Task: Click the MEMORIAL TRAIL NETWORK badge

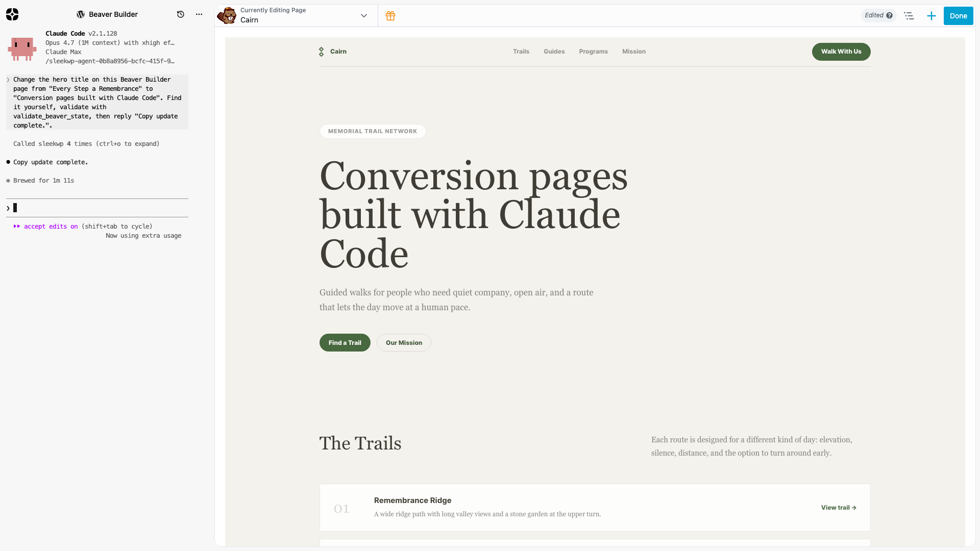Action: click(373, 131)
